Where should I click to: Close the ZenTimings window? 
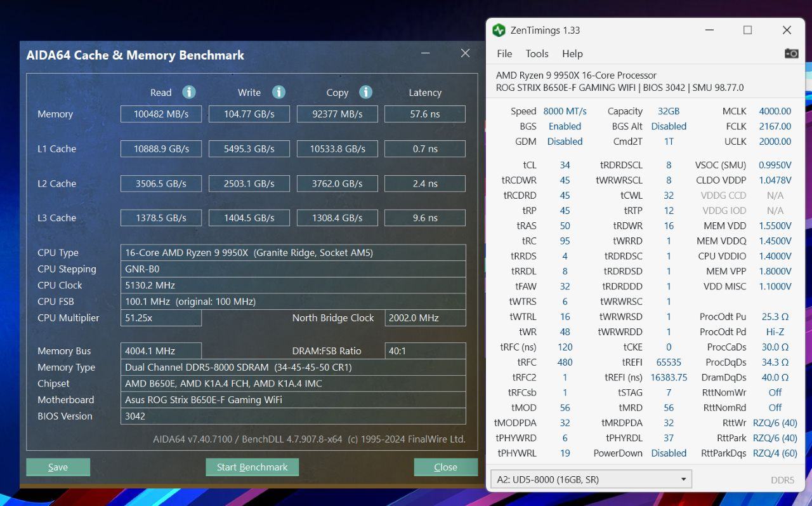(x=787, y=30)
